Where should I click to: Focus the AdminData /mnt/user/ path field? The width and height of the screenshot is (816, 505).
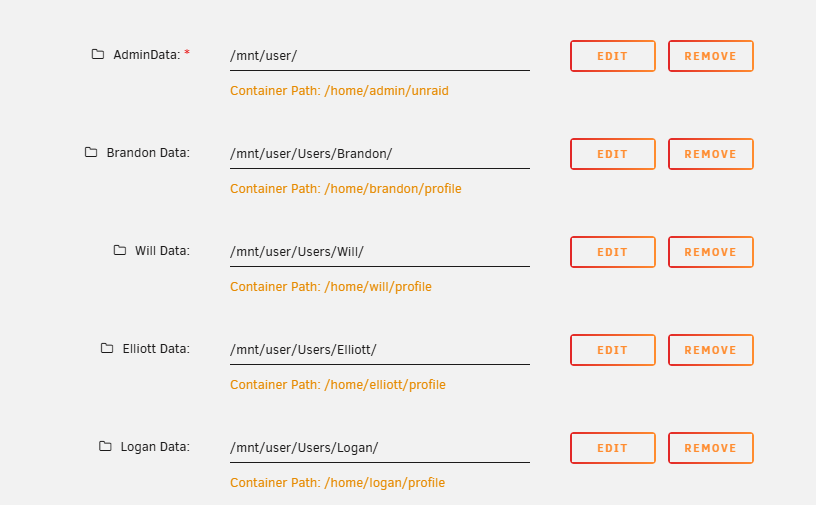coord(380,56)
